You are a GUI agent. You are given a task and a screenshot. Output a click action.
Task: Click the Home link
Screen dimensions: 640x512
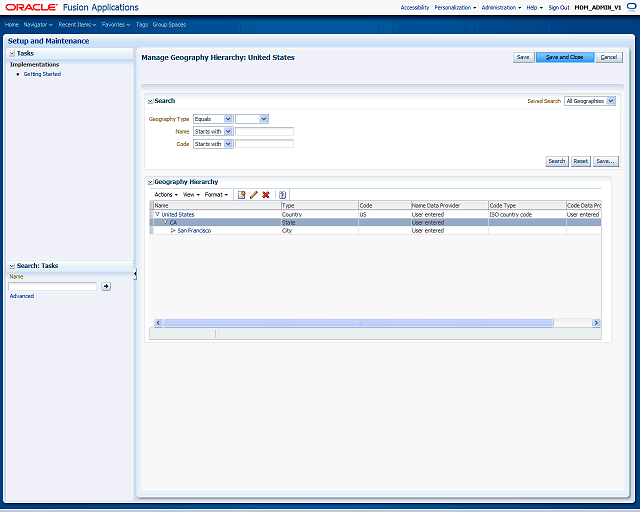pyautogui.click(x=12, y=24)
